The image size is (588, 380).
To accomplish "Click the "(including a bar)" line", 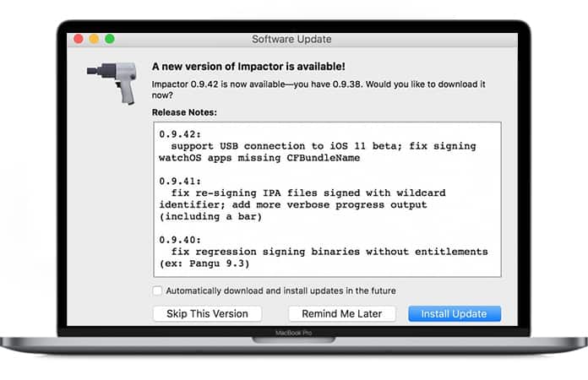I will 210,217.
